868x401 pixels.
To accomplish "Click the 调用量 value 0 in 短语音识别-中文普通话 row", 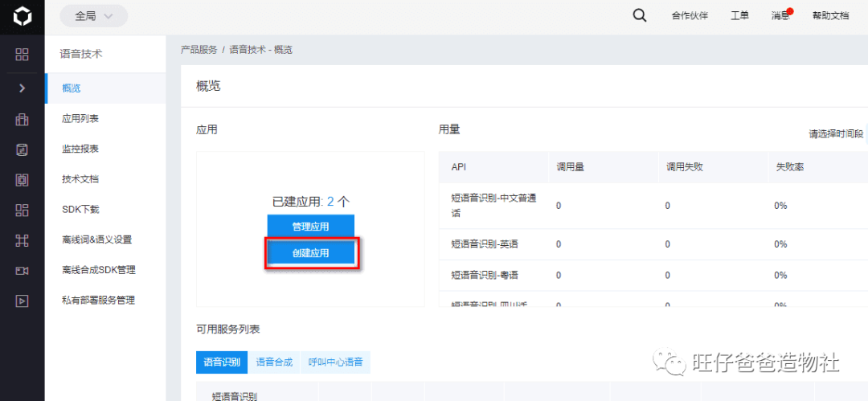I will pyautogui.click(x=559, y=206).
